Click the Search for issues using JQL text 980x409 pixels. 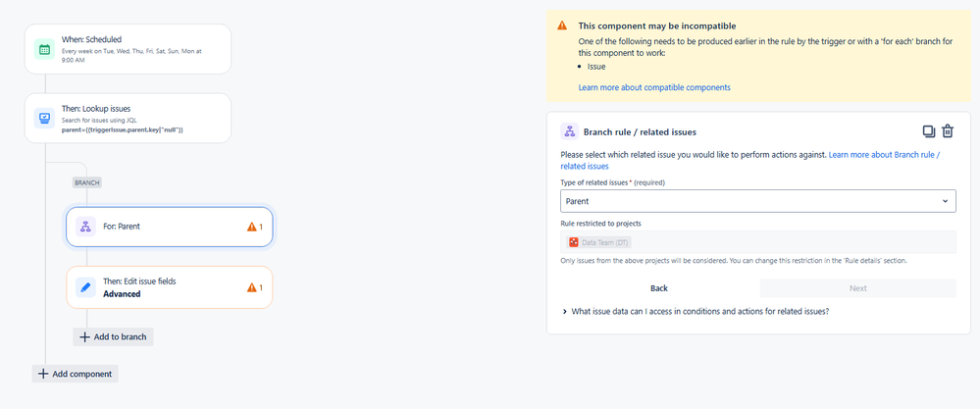click(x=98, y=120)
